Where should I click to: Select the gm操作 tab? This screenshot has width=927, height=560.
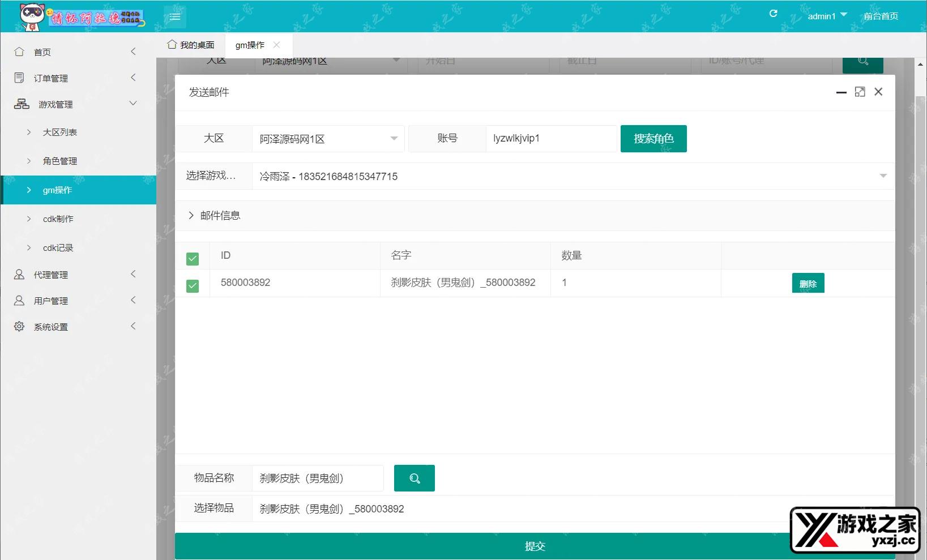pyautogui.click(x=250, y=45)
